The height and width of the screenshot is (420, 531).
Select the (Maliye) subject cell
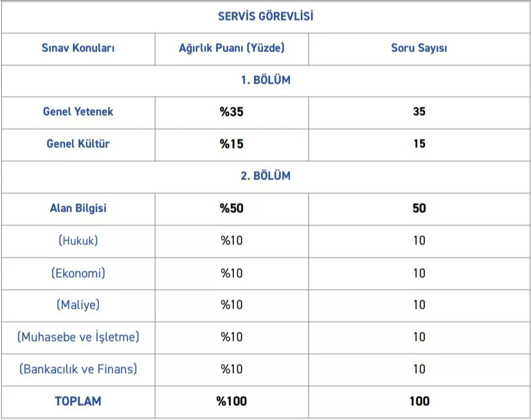coord(78,305)
